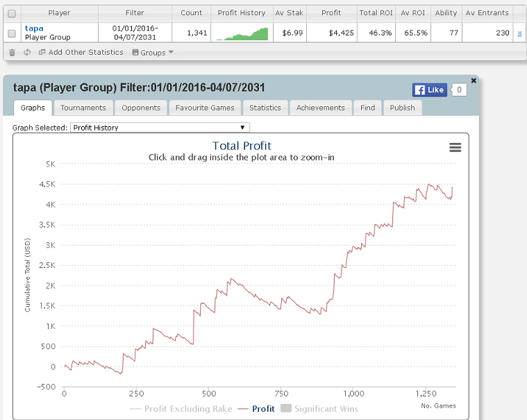Tick the header select-all checkbox
527x420 pixels.
tap(12, 13)
